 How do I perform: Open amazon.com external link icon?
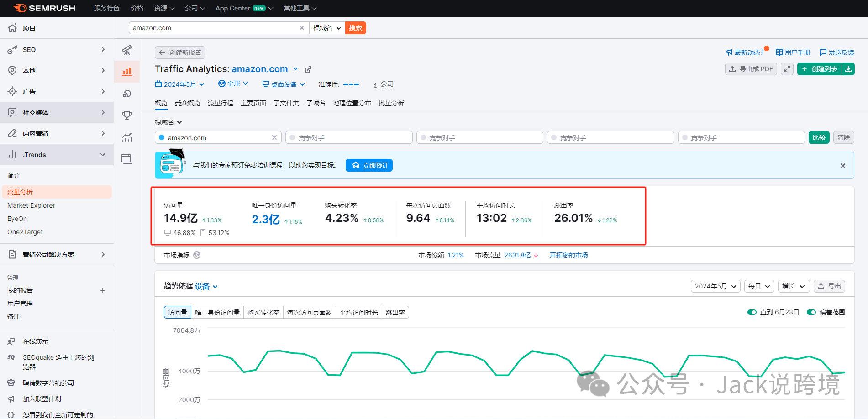[x=308, y=69]
